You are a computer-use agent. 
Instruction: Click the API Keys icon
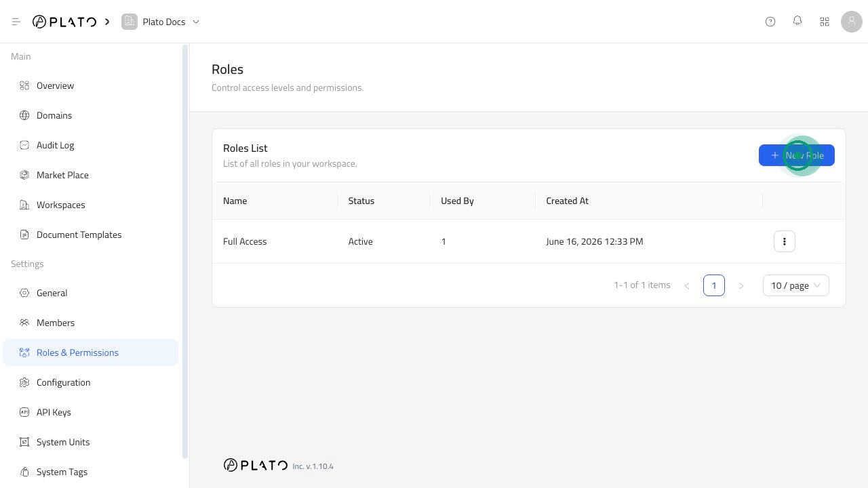(x=24, y=412)
